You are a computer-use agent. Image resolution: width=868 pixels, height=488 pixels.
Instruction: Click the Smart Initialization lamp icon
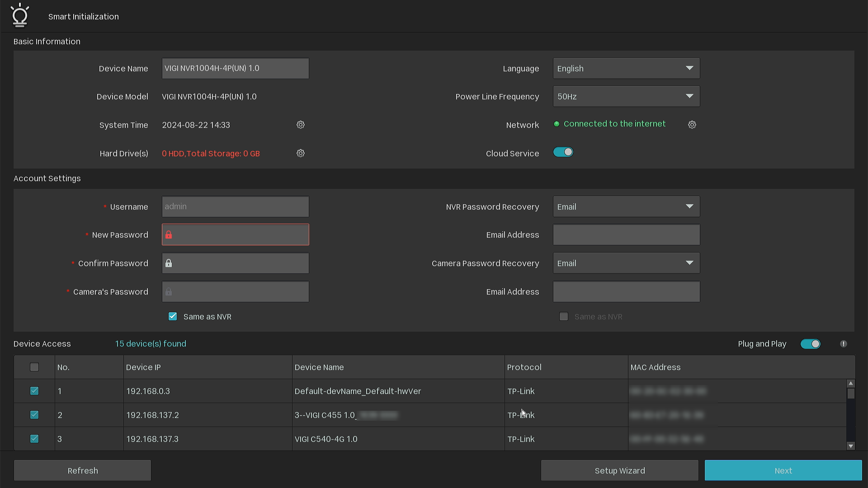pos(20,15)
